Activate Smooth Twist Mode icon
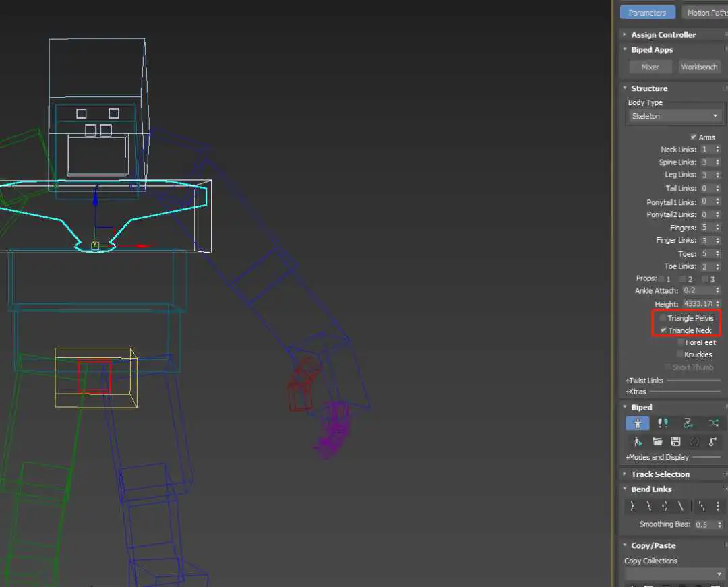This screenshot has width=728, height=587. click(681, 506)
